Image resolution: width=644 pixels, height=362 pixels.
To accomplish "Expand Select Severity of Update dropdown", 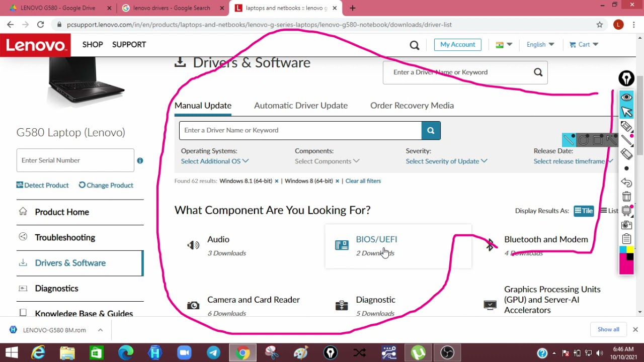I will [x=447, y=161].
